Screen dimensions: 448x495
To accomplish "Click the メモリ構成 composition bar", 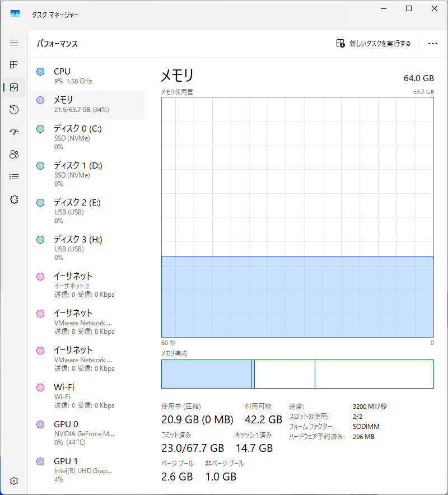I will [x=297, y=374].
